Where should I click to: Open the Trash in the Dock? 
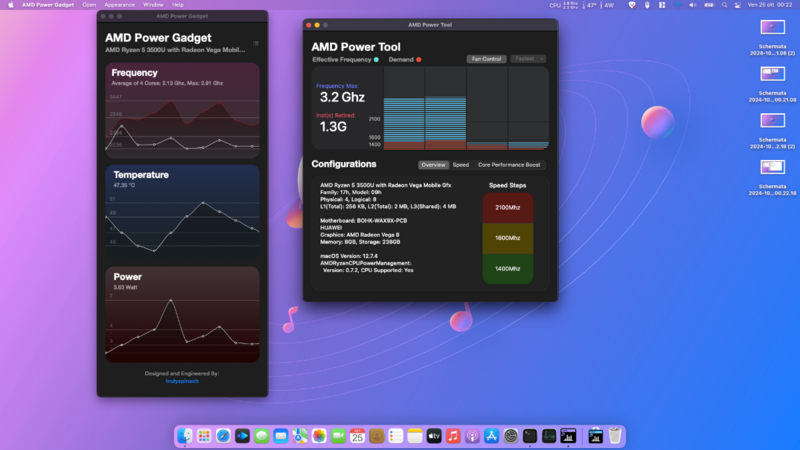[x=615, y=436]
